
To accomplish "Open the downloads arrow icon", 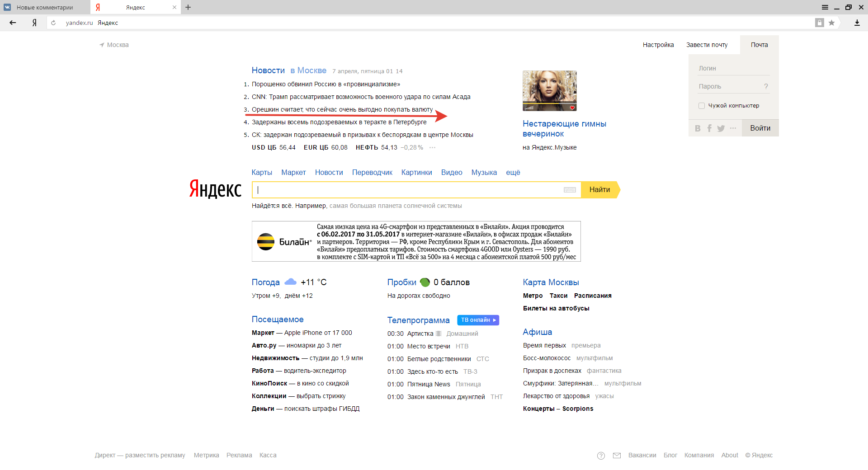I will point(857,23).
